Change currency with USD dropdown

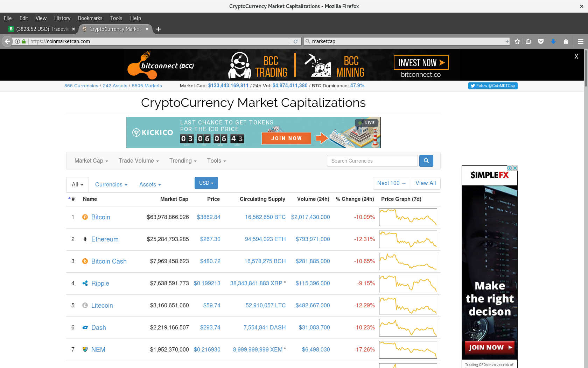[206, 183]
